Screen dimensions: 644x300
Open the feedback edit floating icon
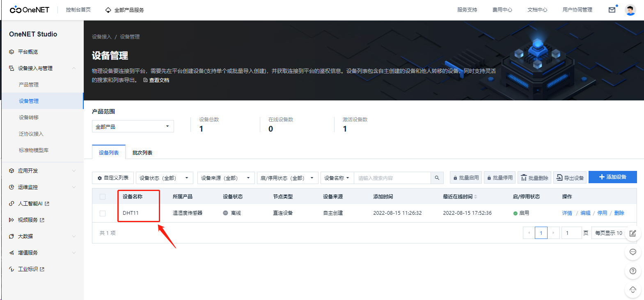point(633,233)
